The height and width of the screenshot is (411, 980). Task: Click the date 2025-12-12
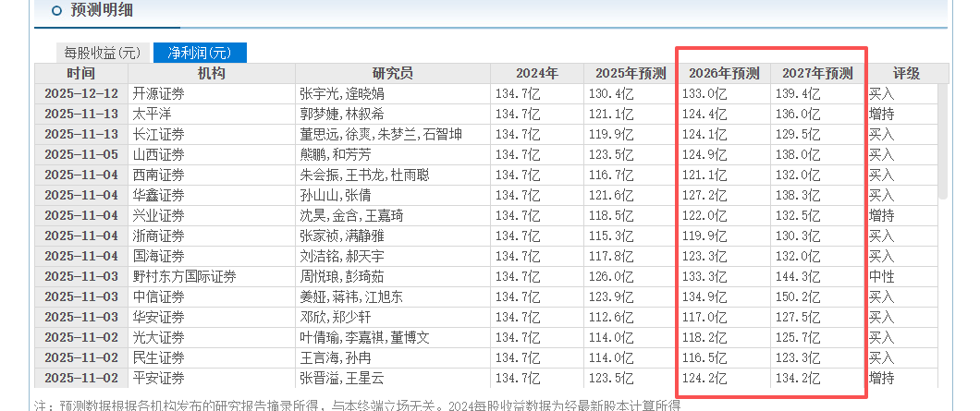pos(81,94)
